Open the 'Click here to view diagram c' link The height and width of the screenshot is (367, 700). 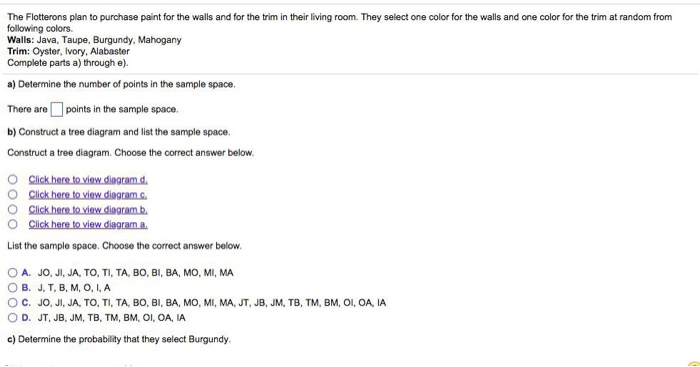(88, 195)
